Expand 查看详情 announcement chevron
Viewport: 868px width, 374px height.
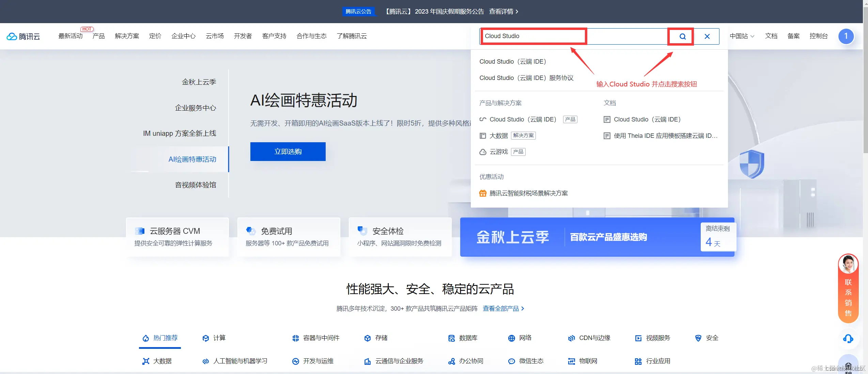pos(516,12)
